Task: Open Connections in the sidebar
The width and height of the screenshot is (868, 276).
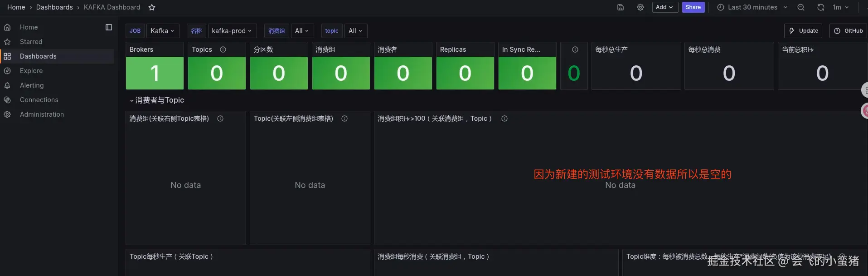Action: [x=39, y=100]
